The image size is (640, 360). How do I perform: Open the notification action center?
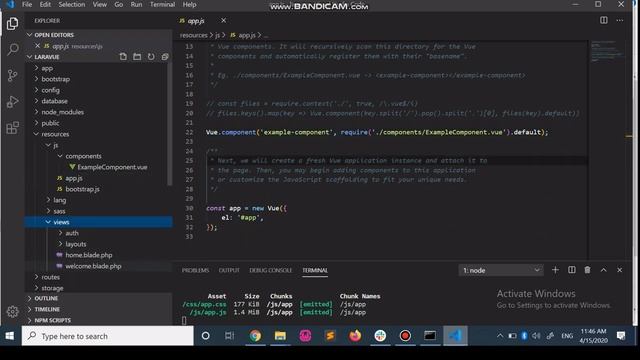(621, 336)
